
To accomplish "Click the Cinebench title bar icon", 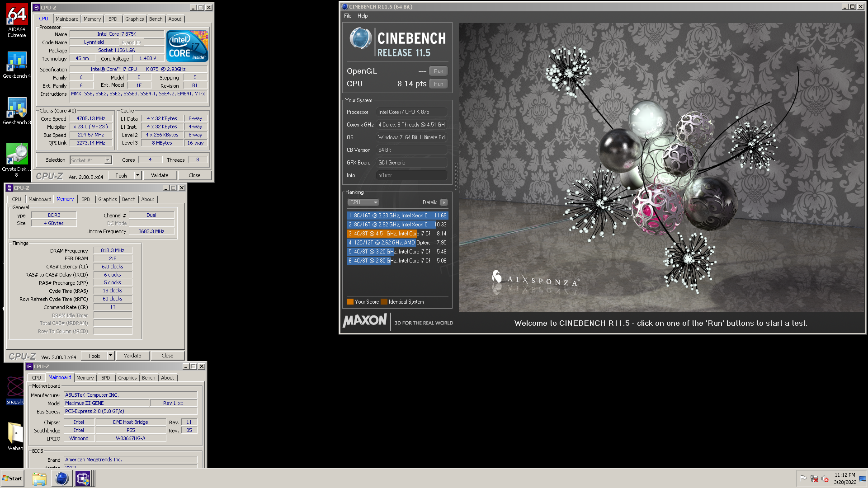I will click(x=344, y=7).
